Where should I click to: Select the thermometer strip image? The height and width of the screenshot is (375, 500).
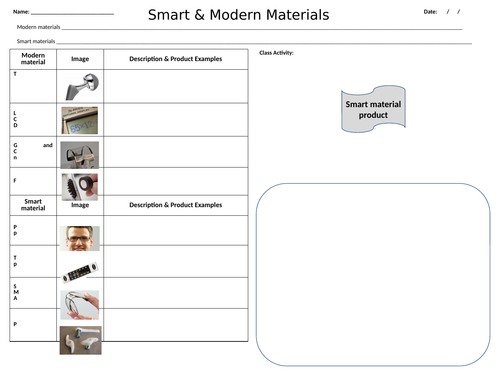point(80,272)
